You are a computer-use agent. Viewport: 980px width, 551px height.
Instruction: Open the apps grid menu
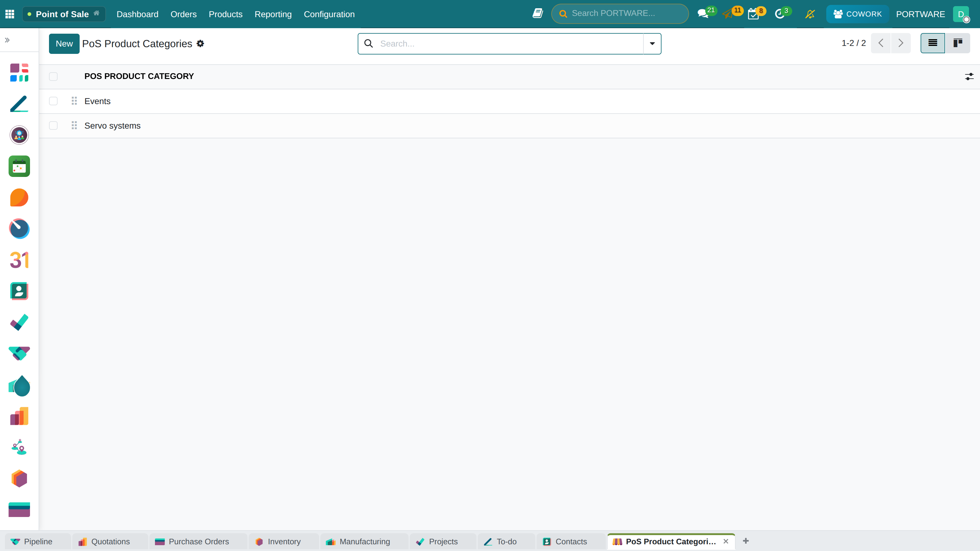[x=10, y=14]
